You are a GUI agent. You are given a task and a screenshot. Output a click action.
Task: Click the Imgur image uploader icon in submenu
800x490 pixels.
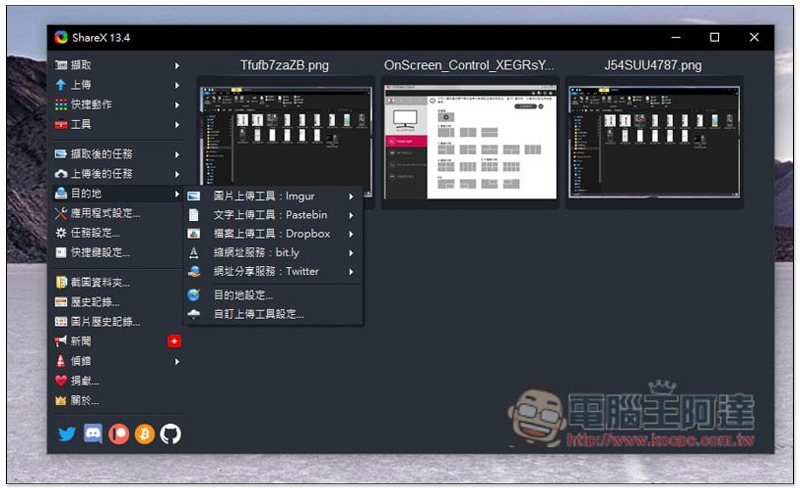click(194, 197)
